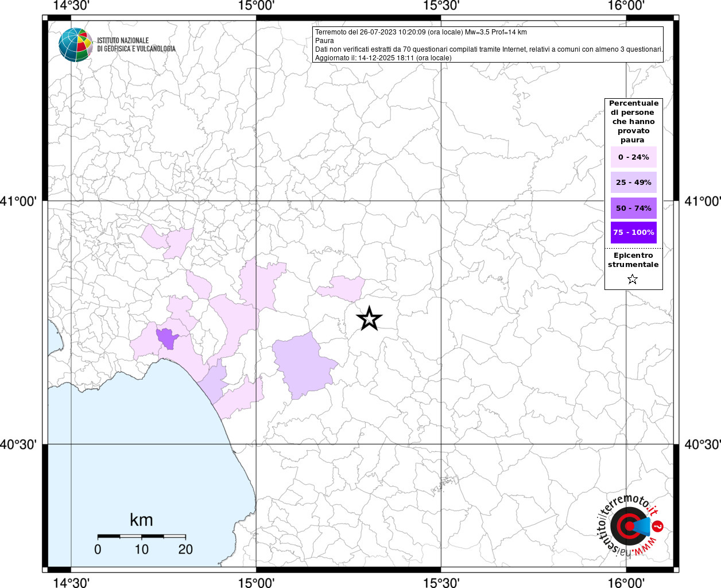Click the right axis label 41°00'
Viewport: 721px width, 588px height.
tap(703, 202)
